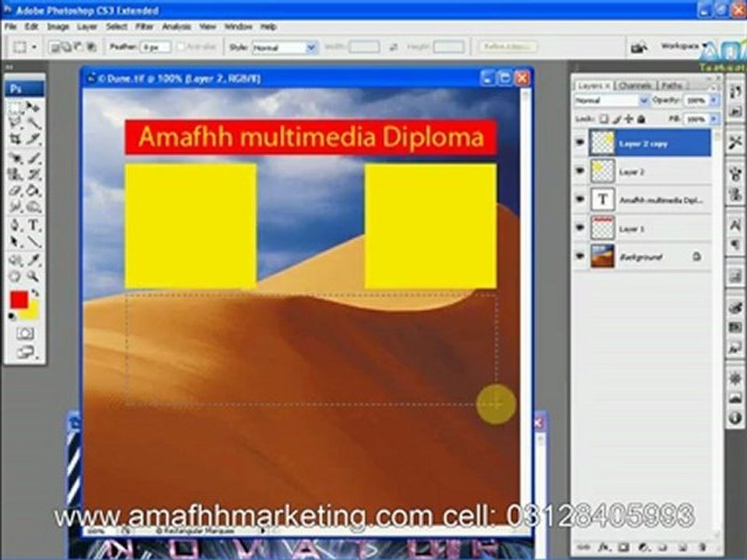The height and width of the screenshot is (560, 747).
Task: Hide the Background layer
Action: coord(580,256)
